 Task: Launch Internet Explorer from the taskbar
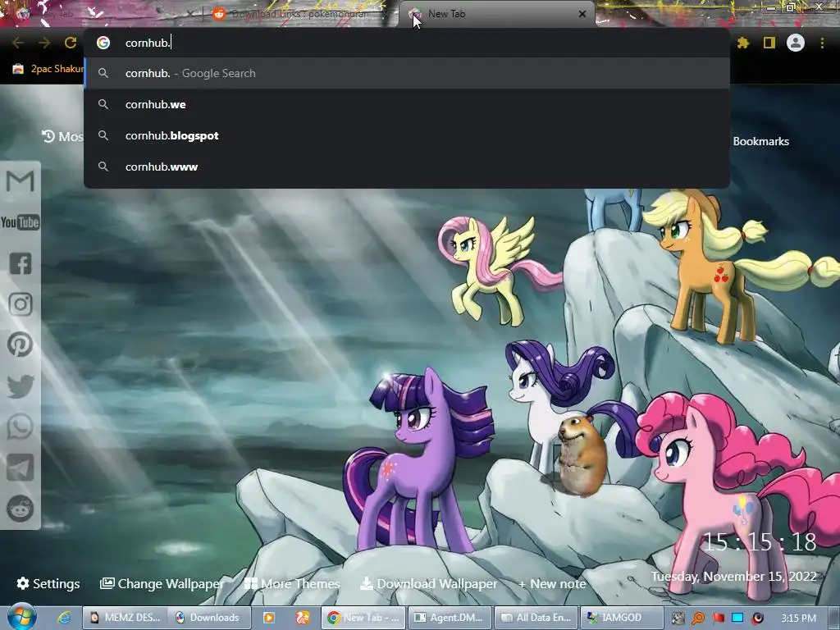[64, 618]
